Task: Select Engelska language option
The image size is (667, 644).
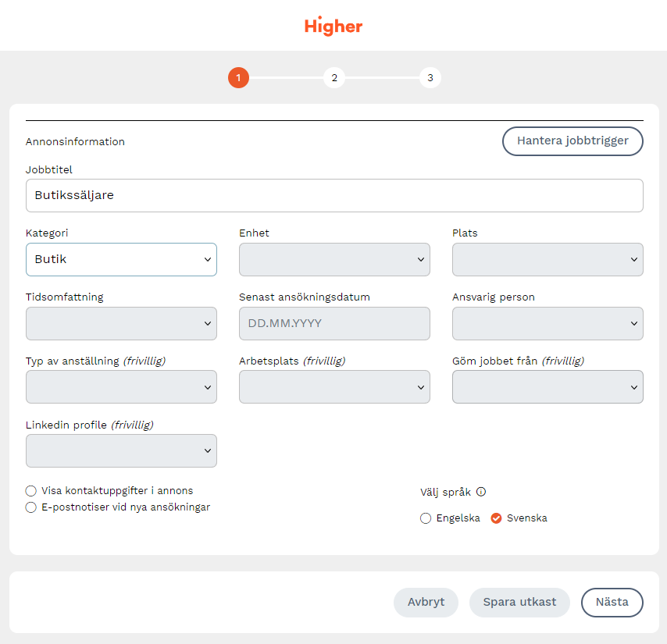Action: tap(426, 518)
